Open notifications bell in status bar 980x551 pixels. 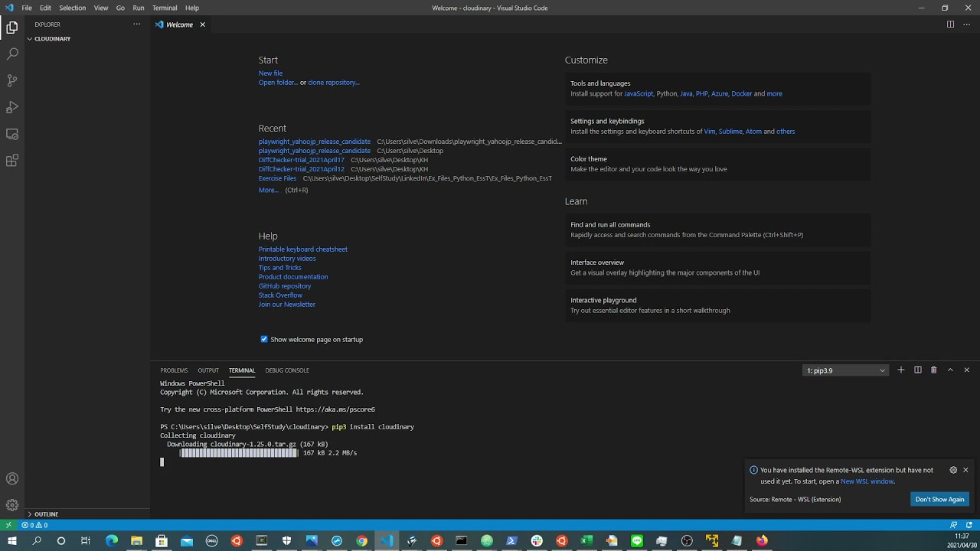[x=969, y=525]
